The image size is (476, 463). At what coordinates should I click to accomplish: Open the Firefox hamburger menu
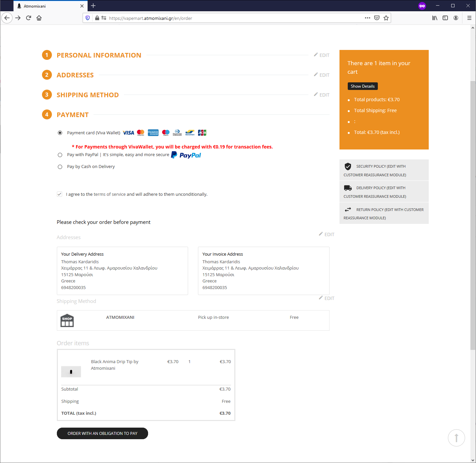[x=469, y=18]
